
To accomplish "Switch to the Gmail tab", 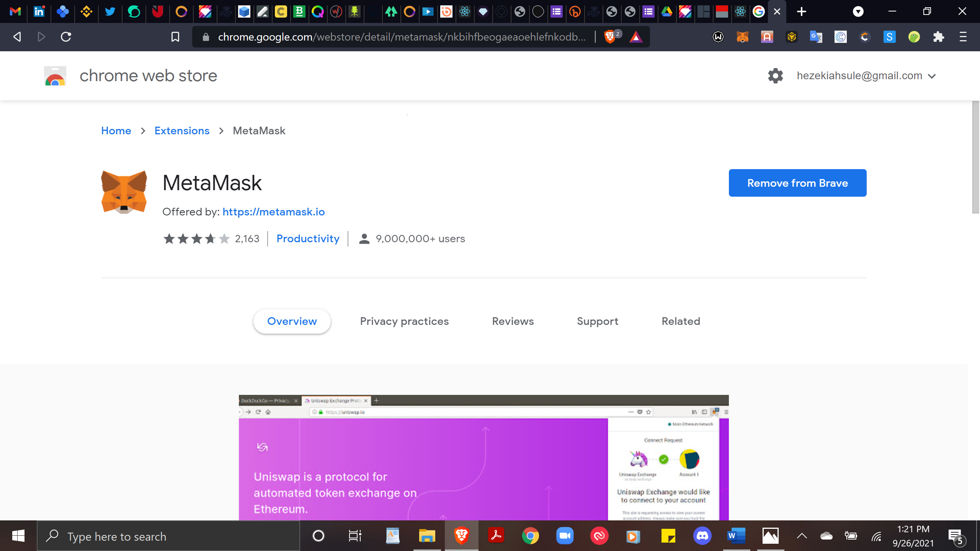I will tap(15, 12).
